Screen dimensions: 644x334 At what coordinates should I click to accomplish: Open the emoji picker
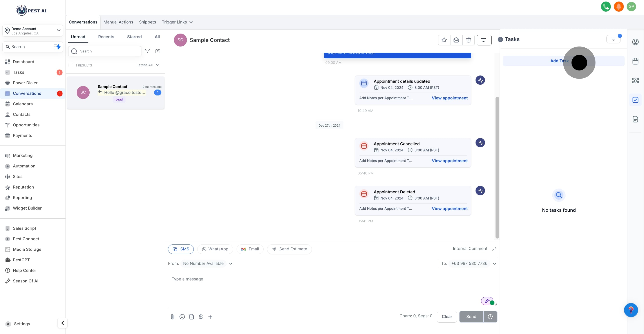(182, 317)
